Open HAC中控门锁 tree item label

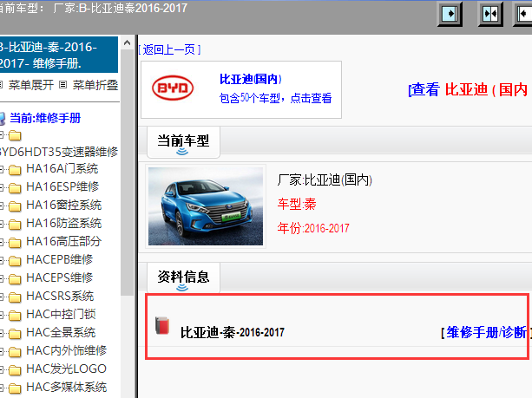tap(61, 314)
